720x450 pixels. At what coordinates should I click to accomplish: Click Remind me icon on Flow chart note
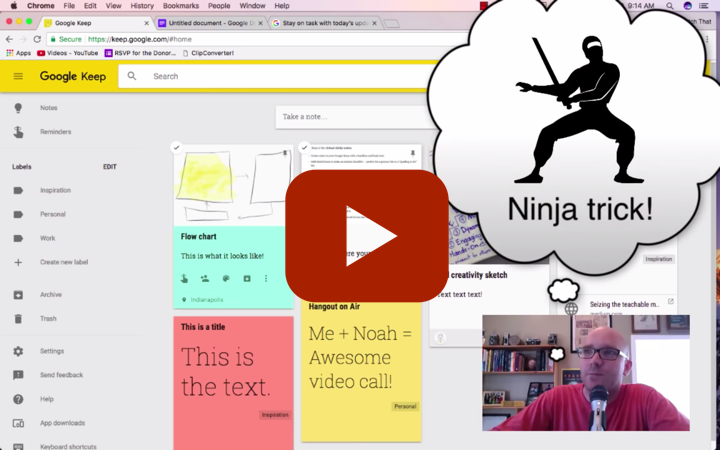coord(184,278)
